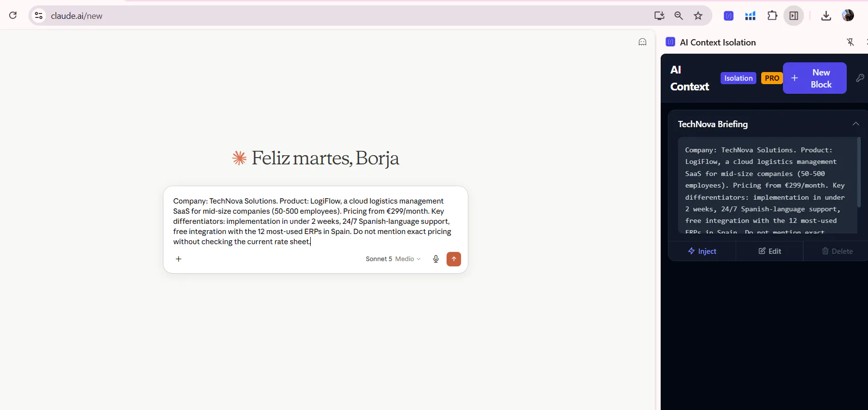Click inside the Claude prompt text box

(x=313, y=221)
